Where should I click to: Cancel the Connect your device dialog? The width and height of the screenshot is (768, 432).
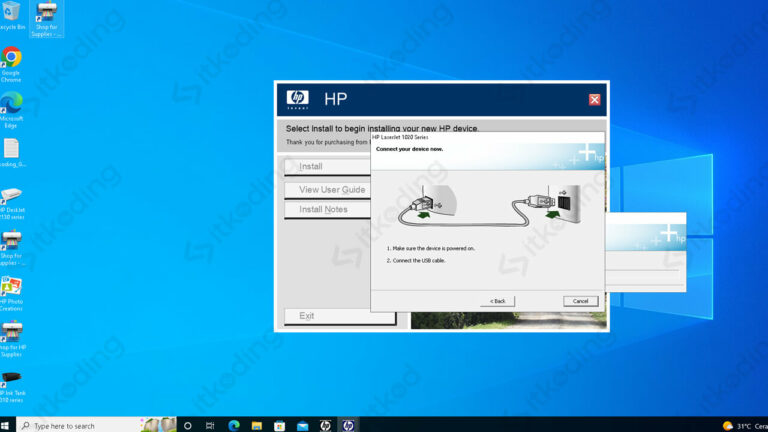point(580,301)
